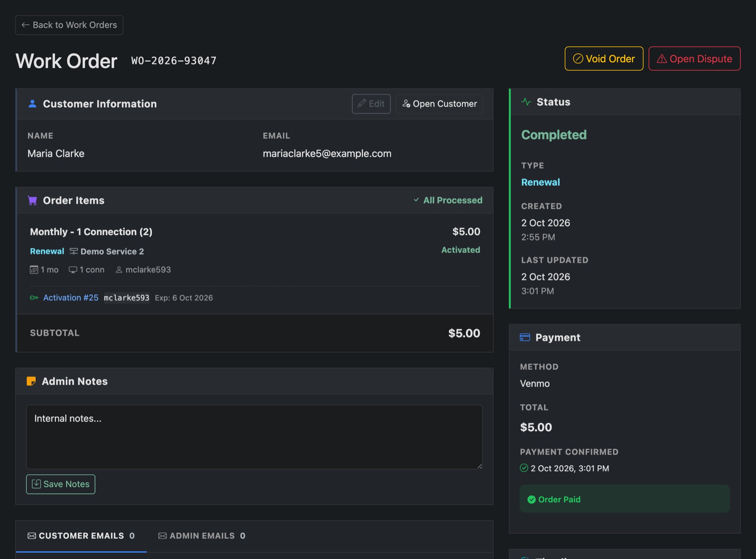This screenshot has height=559, width=756.
Task: Click the email mariaclarke5@example.com
Action: tap(327, 154)
